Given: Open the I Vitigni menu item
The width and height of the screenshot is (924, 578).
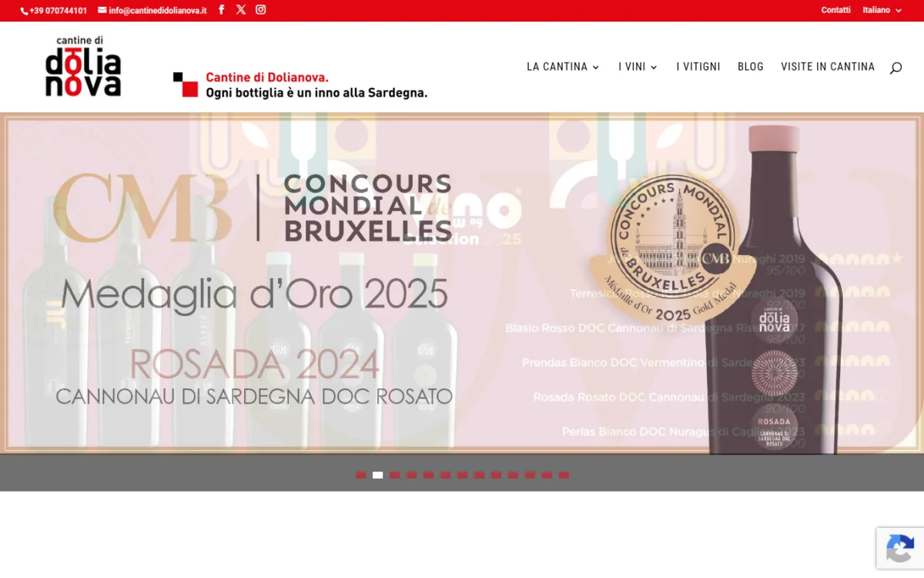Looking at the screenshot, I should [x=698, y=67].
